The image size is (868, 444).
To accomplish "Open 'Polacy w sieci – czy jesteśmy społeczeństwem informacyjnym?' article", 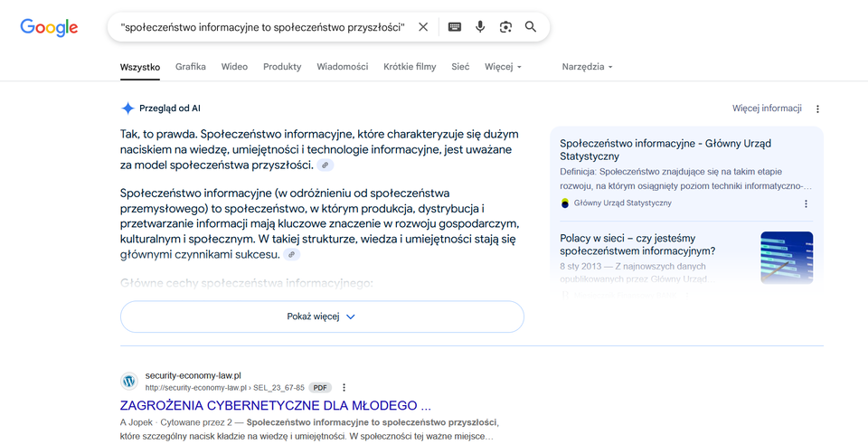I will pyautogui.click(x=637, y=245).
